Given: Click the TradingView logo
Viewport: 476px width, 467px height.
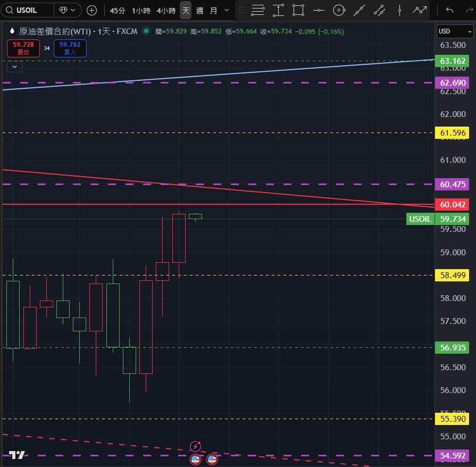Looking at the screenshot, I should [x=16, y=455].
